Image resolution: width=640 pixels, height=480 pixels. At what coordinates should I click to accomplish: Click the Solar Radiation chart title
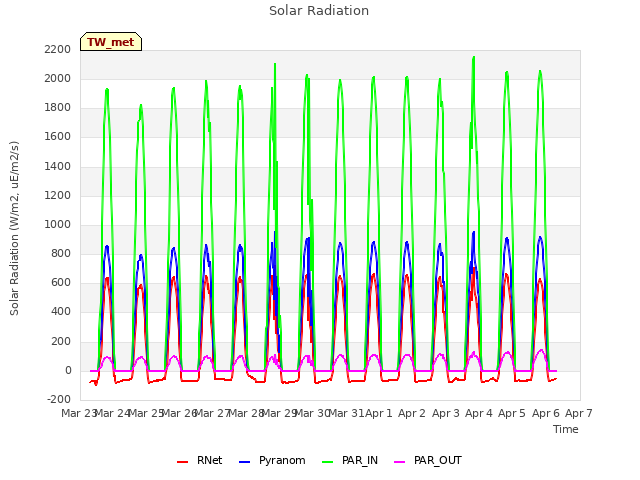[319, 11]
